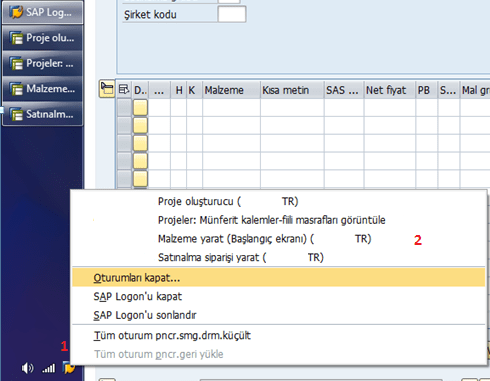
Task: Switch to Proje olu... taskbar window
Action: 42,38
